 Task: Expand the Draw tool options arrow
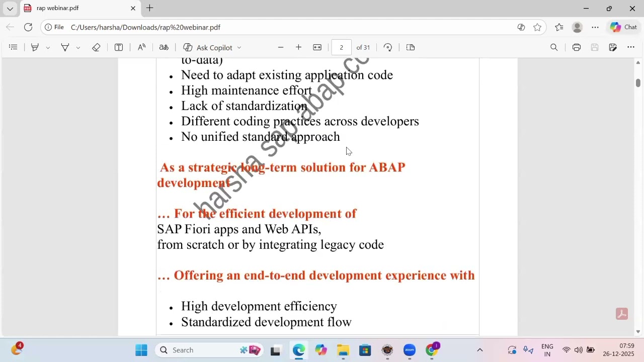point(78,47)
